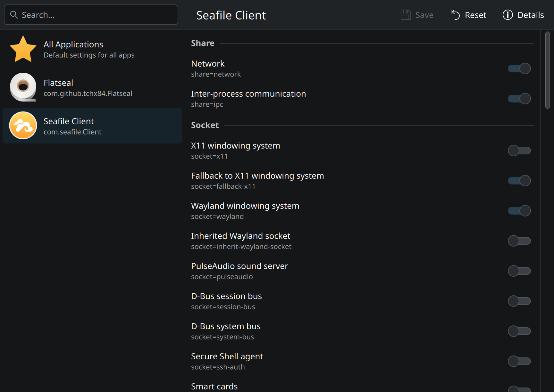This screenshot has height=392, width=554.
Task: Click the Inter-process communication label
Action: coord(248,94)
